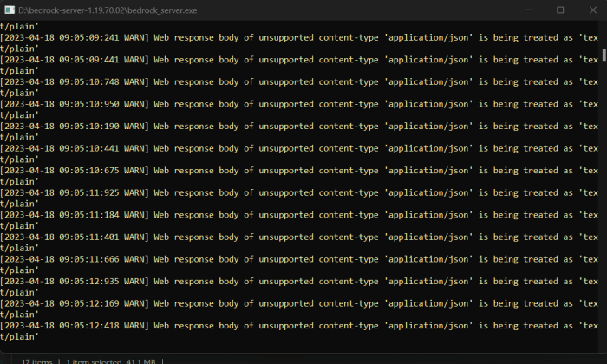Click the last log line, 09:05:12:418
The width and height of the screenshot is (607, 364).
(299, 331)
